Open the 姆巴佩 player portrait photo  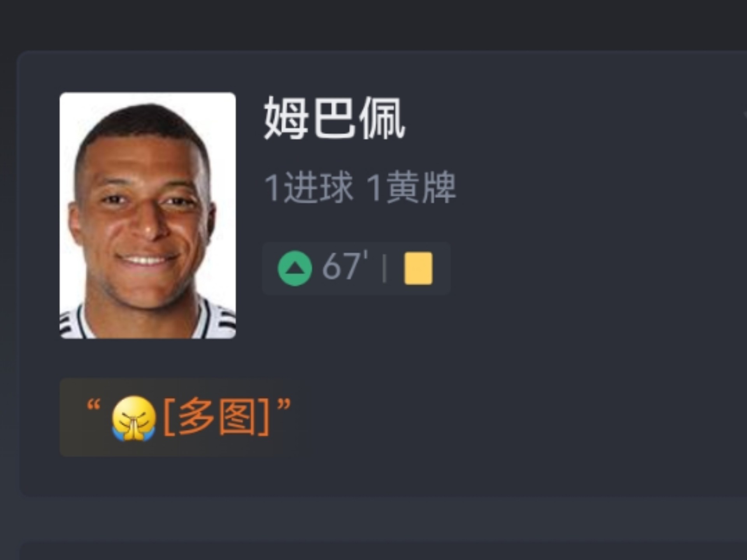[x=147, y=215]
